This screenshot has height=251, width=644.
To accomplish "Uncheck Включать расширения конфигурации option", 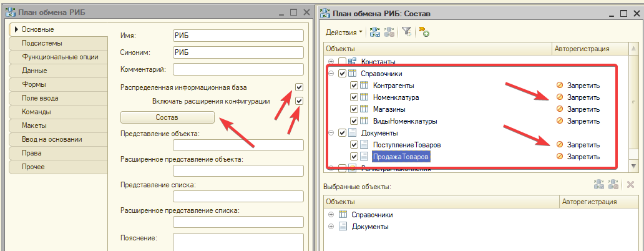I will pyautogui.click(x=299, y=101).
